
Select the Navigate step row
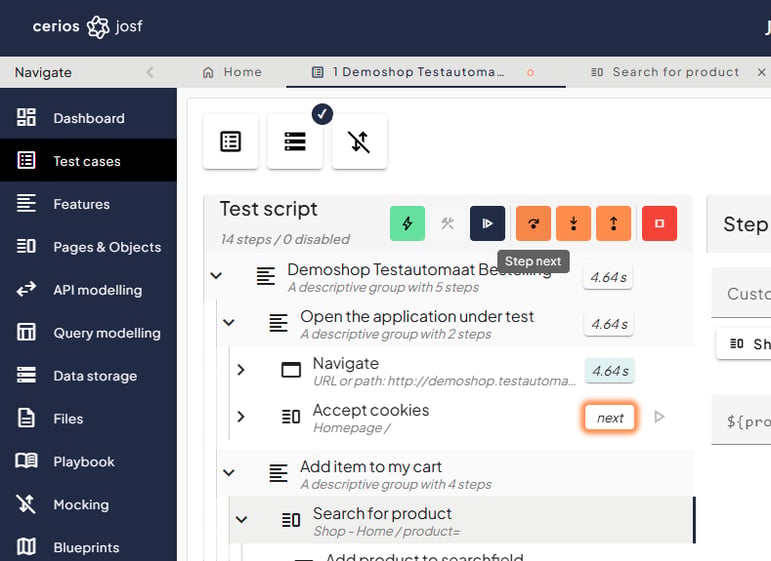[461, 370]
